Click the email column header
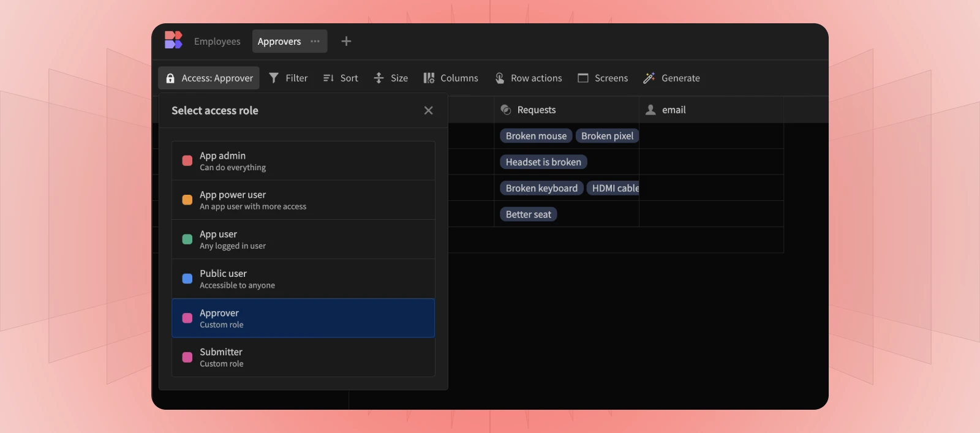980x433 pixels. tap(711, 110)
